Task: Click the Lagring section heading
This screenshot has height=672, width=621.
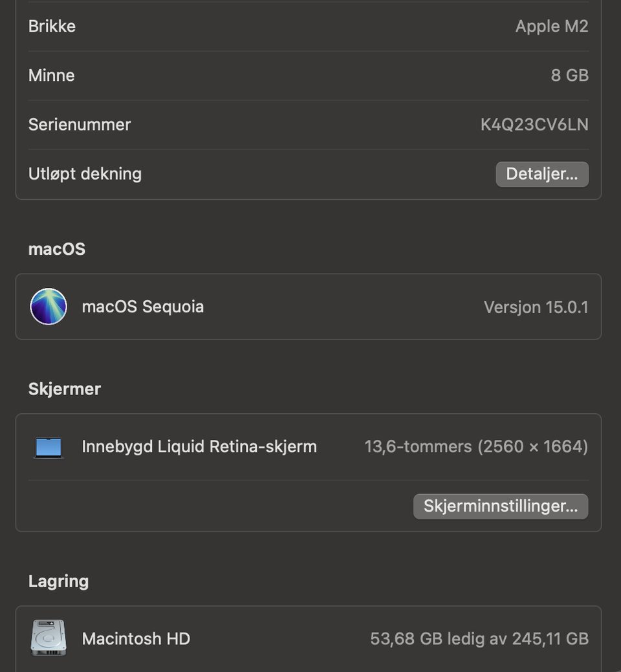Action: point(58,581)
